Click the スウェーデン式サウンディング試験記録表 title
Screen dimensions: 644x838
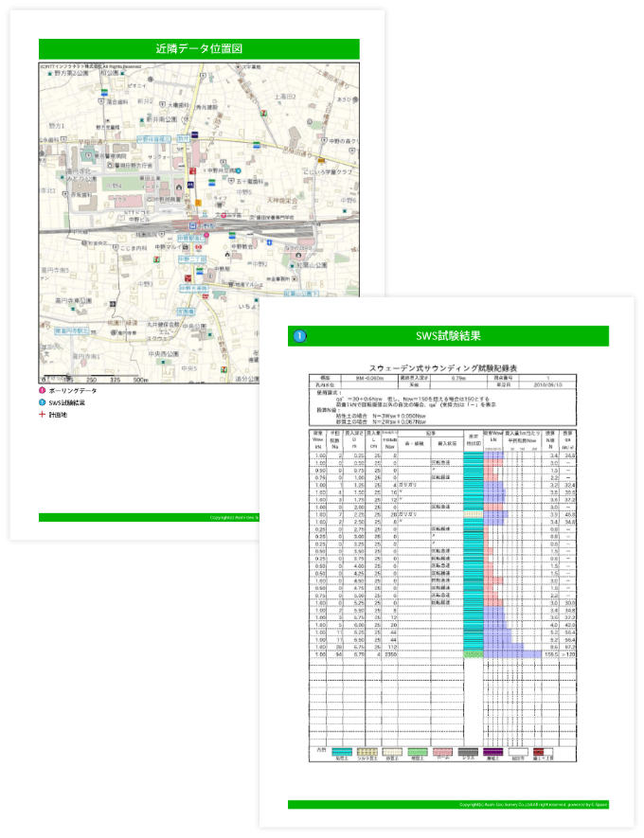(447, 367)
